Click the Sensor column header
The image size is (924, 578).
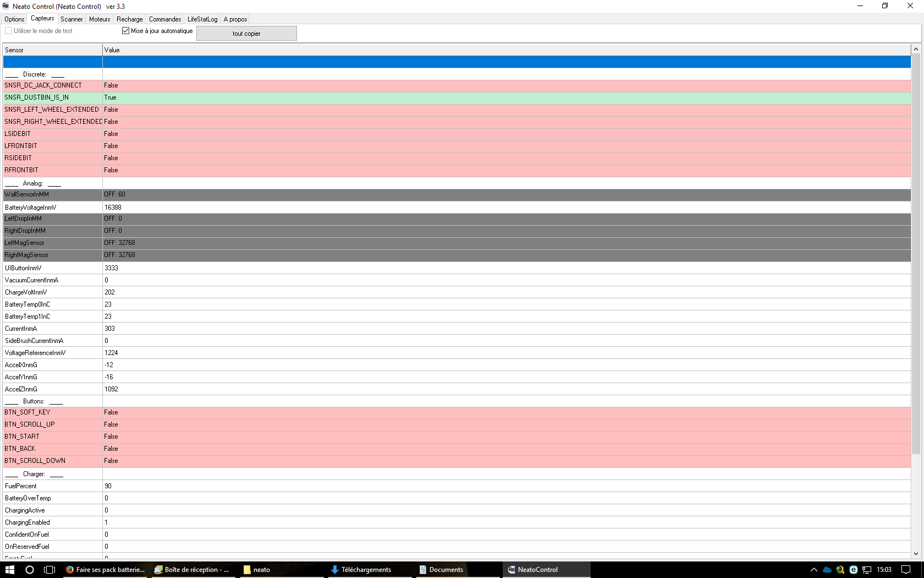[52, 50]
